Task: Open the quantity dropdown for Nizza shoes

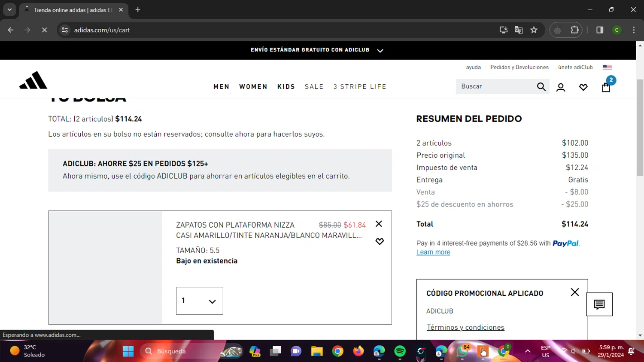Action: coord(200,301)
